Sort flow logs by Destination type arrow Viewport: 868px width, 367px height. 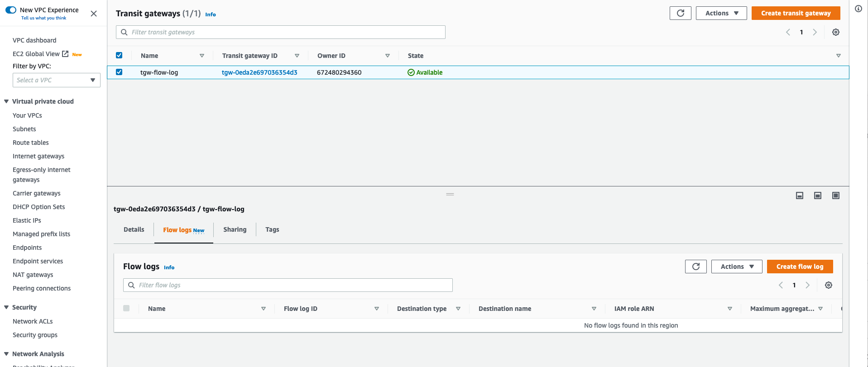(458, 309)
